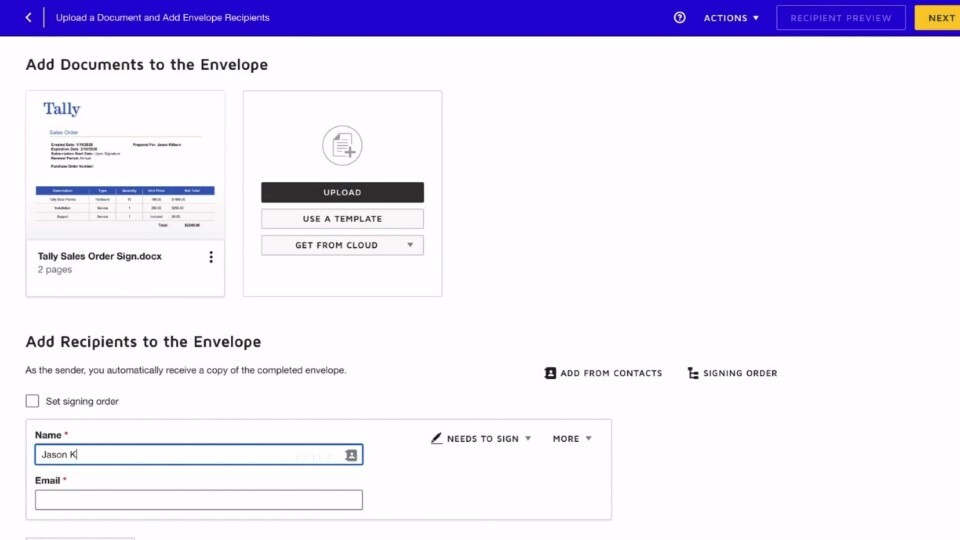Open the document's three-dot options menu
The width and height of the screenshot is (960, 540).
pyautogui.click(x=211, y=257)
